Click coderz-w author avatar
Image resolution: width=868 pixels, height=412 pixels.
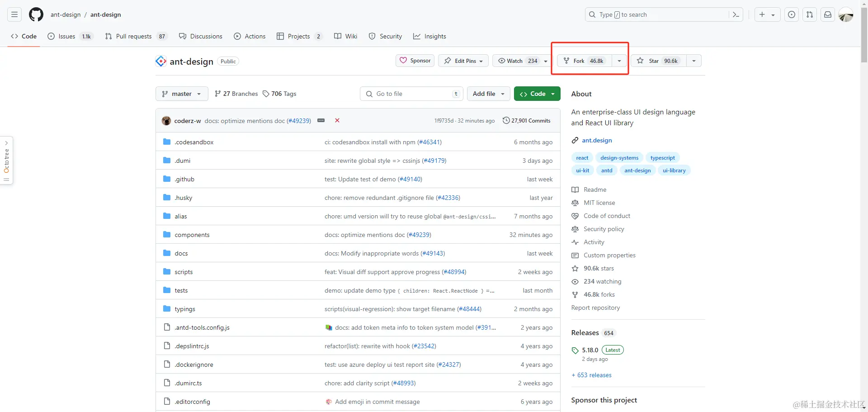[166, 121]
